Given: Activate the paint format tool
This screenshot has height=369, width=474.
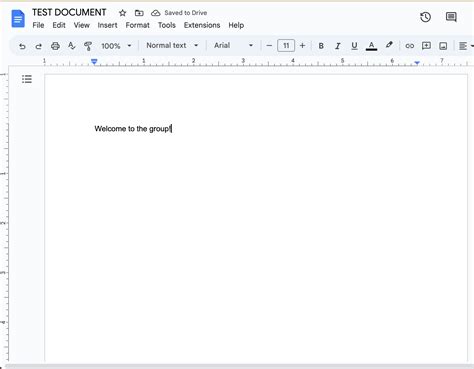Looking at the screenshot, I should tap(88, 46).
